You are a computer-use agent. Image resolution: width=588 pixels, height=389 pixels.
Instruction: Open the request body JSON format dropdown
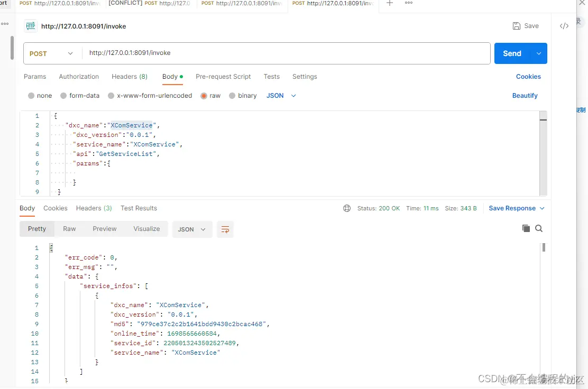[281, 96]
